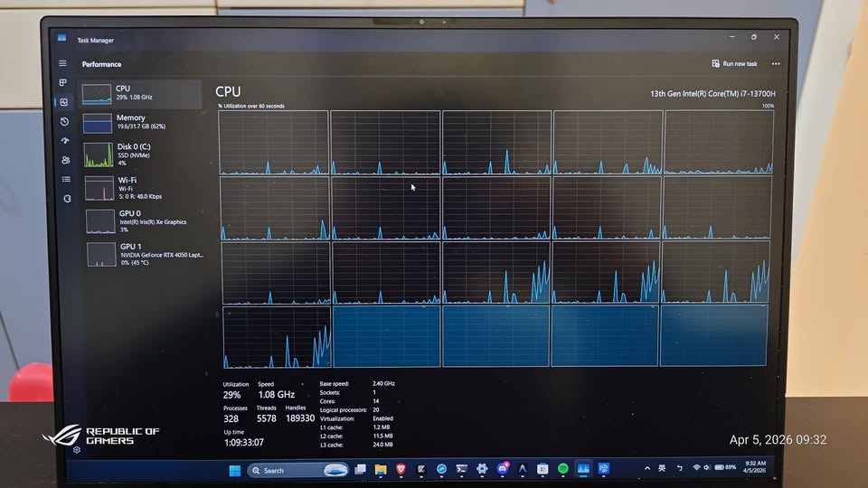868x488 pixels.
Task: Click the '% Utilization over 60 seconds' label
Action: pos(251,107)
